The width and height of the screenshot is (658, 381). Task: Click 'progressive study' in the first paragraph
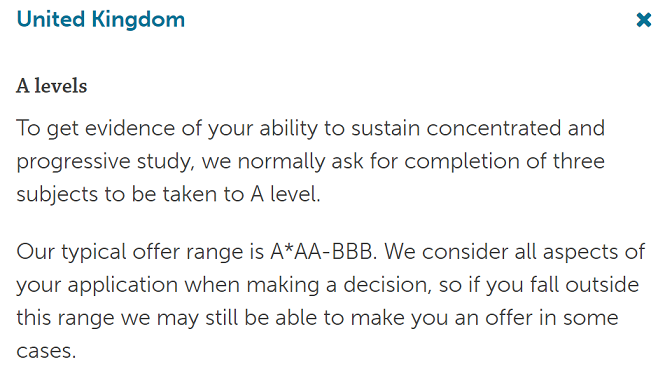tap(103, 162)
